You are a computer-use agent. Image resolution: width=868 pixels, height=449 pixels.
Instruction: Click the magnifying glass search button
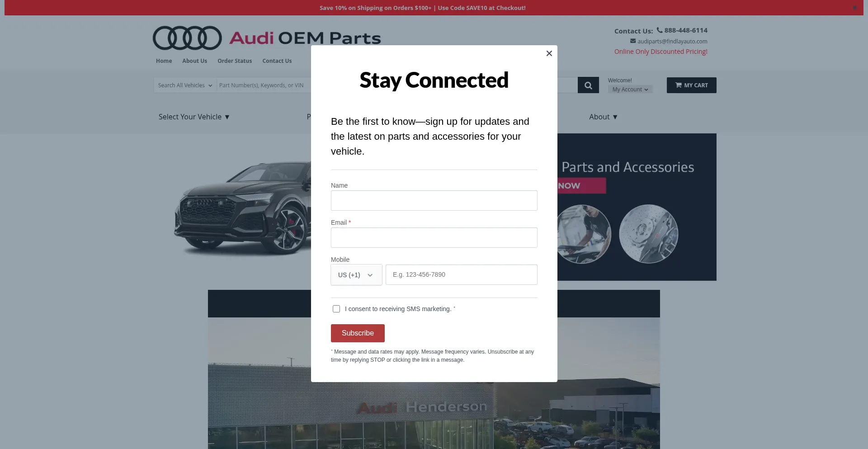click(588, 85)
